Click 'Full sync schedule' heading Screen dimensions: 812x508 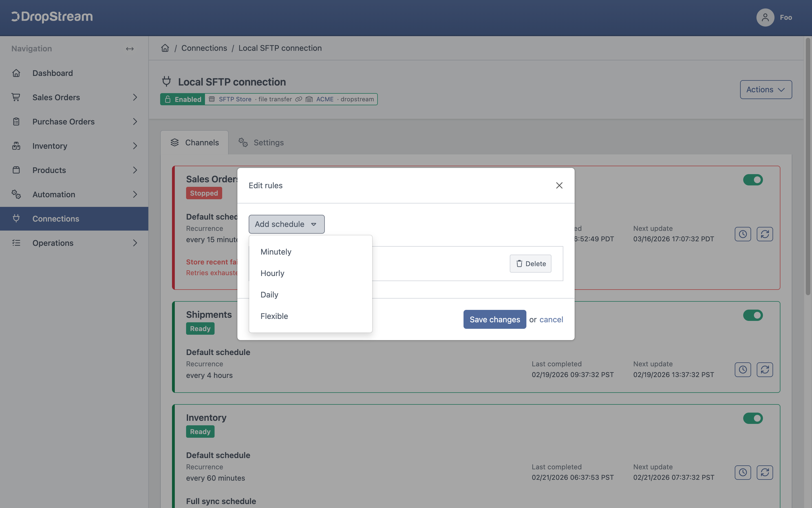[x=221, y=501]
